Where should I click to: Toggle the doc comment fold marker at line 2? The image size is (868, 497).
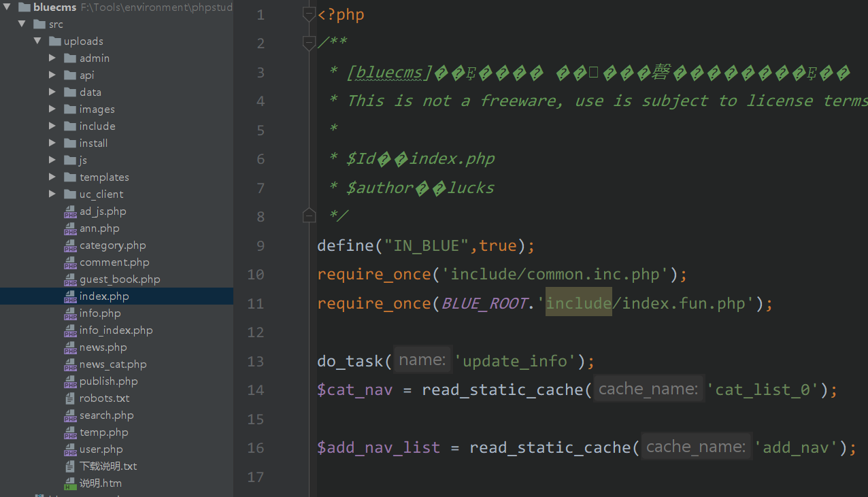[309, 43]
